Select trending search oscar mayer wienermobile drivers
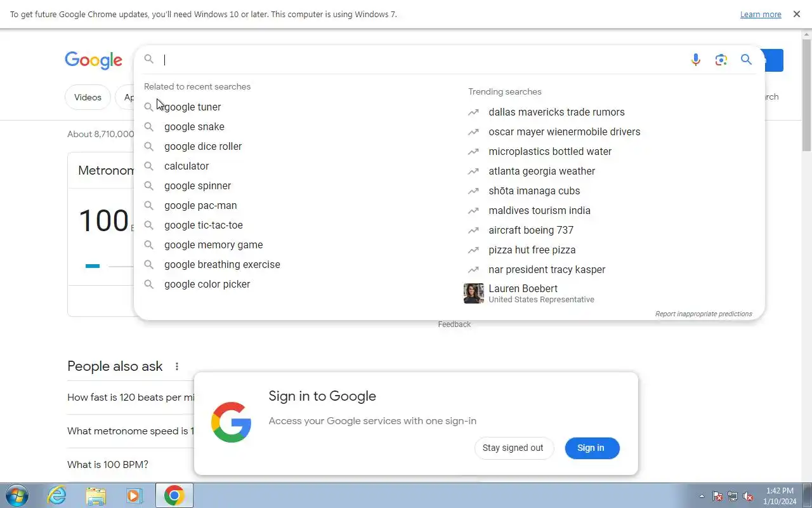Screen dimensions: 812x508 coord(564,131)
